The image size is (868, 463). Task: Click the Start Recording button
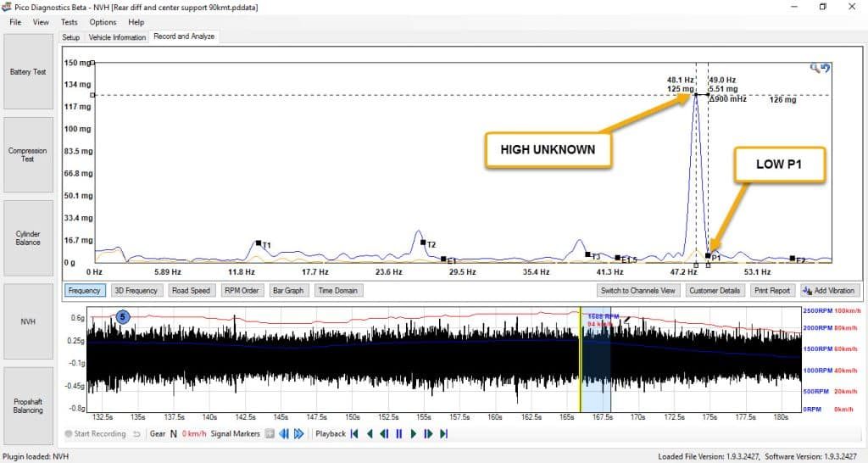pyautogui.click(x=95, y=434)
